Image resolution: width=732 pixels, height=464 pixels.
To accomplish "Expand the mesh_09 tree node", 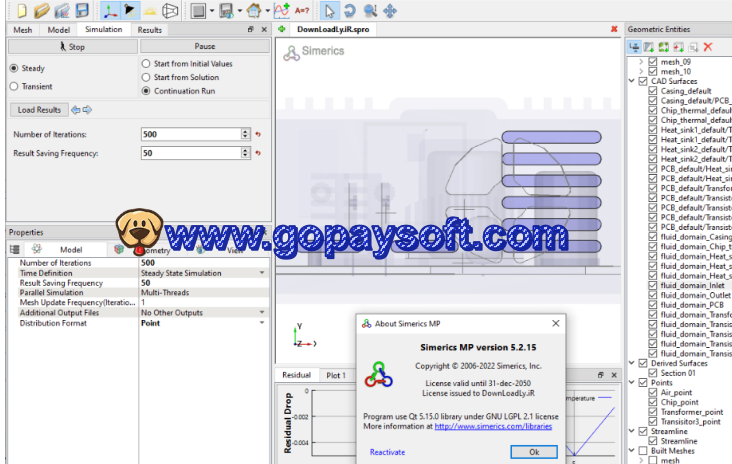I will click(x=641, y=61).
